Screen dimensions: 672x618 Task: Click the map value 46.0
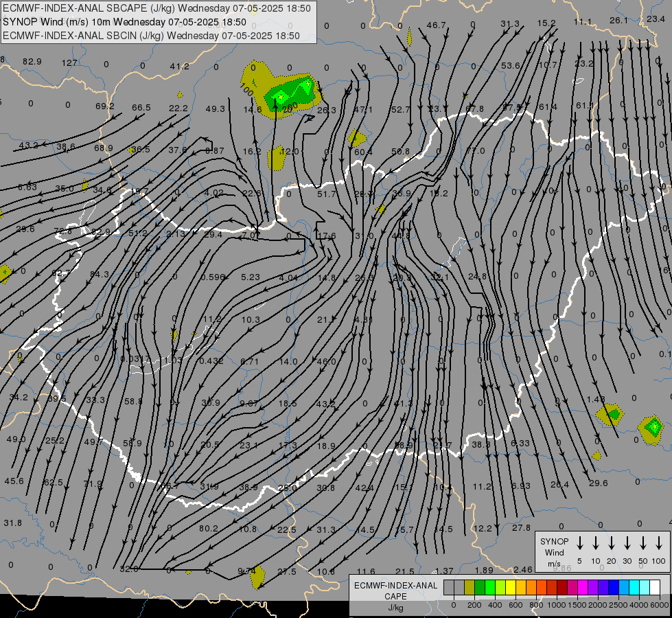[326, 362]
